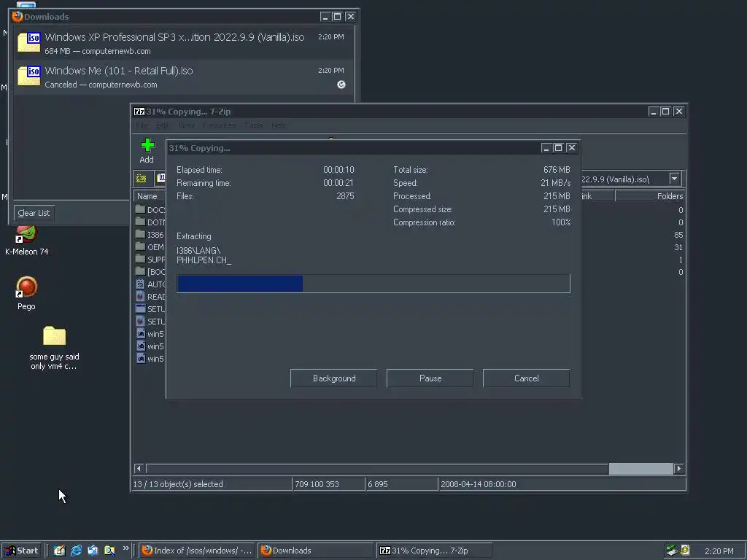Send the copy operation to Background

[x=333, y=378]
